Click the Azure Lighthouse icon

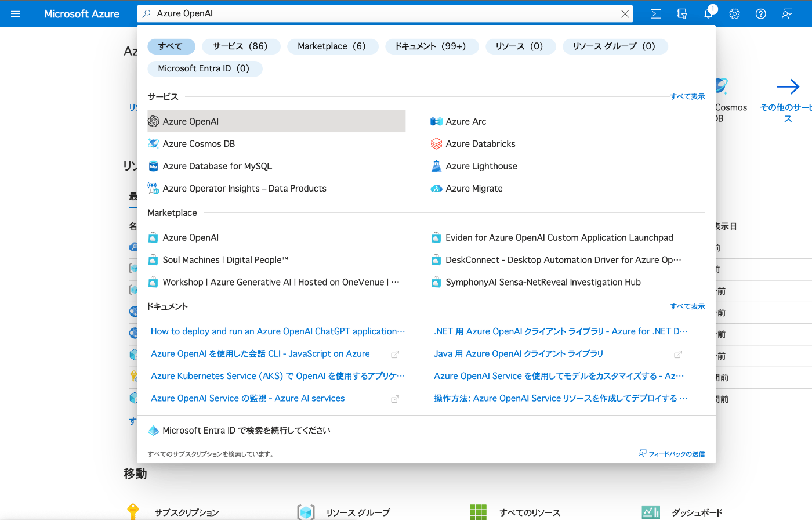[x=437, y=166]
